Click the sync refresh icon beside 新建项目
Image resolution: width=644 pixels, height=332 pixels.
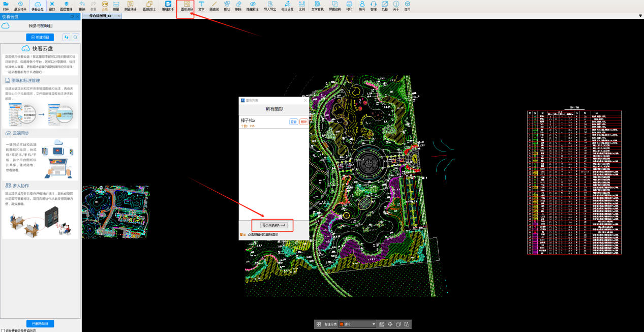coord(66,37)
